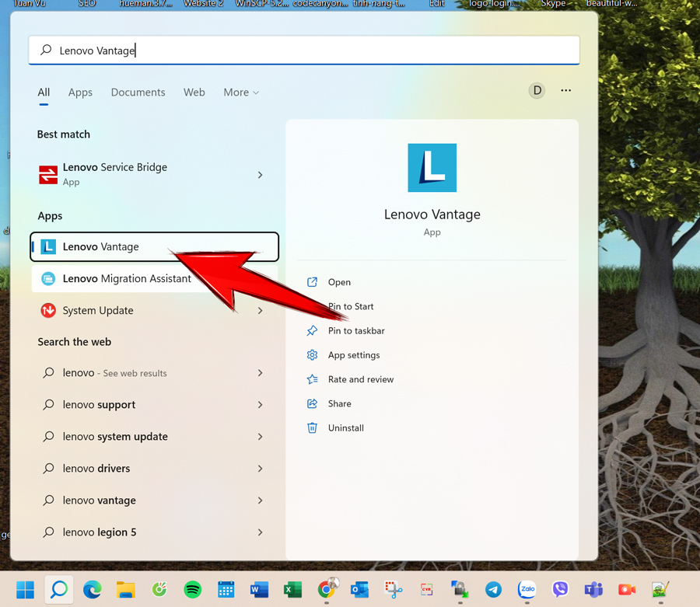This screenshot has width=700, height=607.
Task: Select Uninstall for Lenovo Vantage
Action: [346, 427]
